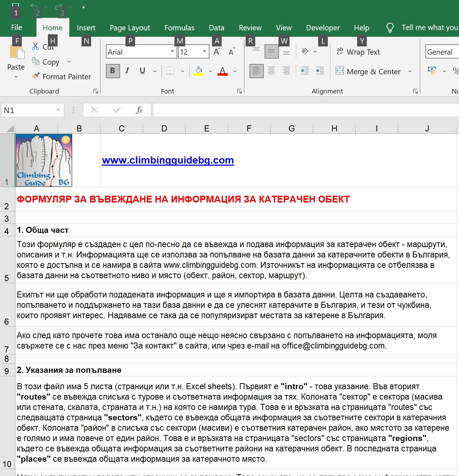Open the text Orientation tool
The width and height of the screenshot is (459, 476).
[x=305, y=51]
